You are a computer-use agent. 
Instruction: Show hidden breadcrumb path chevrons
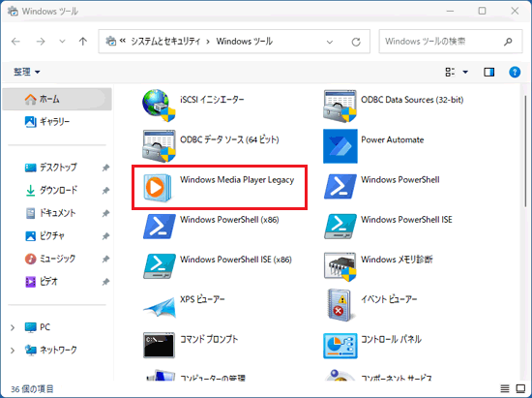click(123, 41)
